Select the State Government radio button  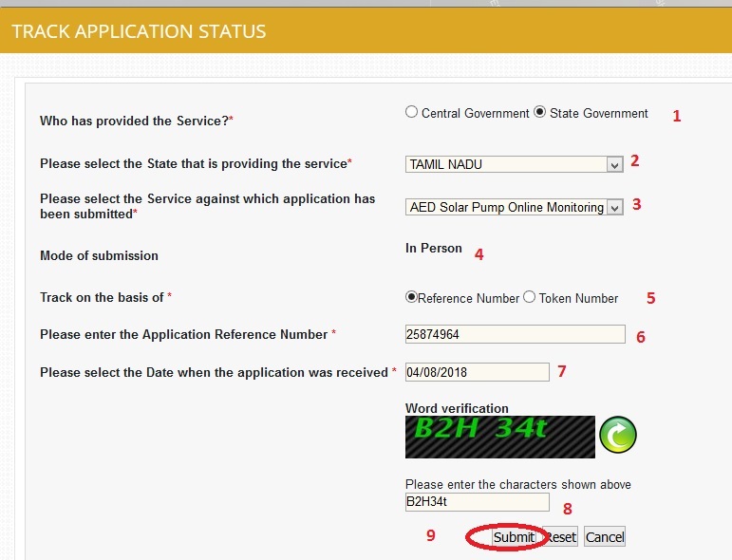click(x=540, y=112)
